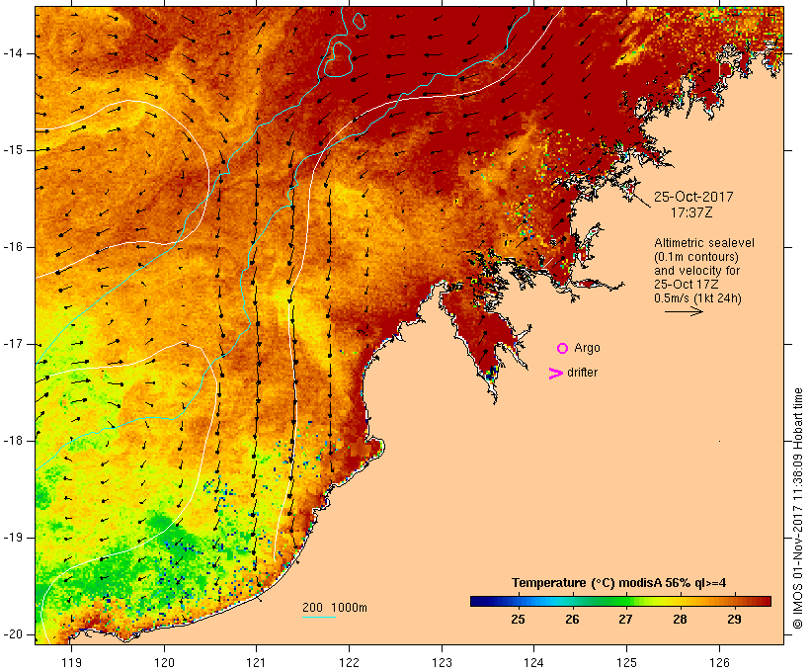
Task: Click the magenta Argo circle legend symbol
Action: (x=563, y=349)
